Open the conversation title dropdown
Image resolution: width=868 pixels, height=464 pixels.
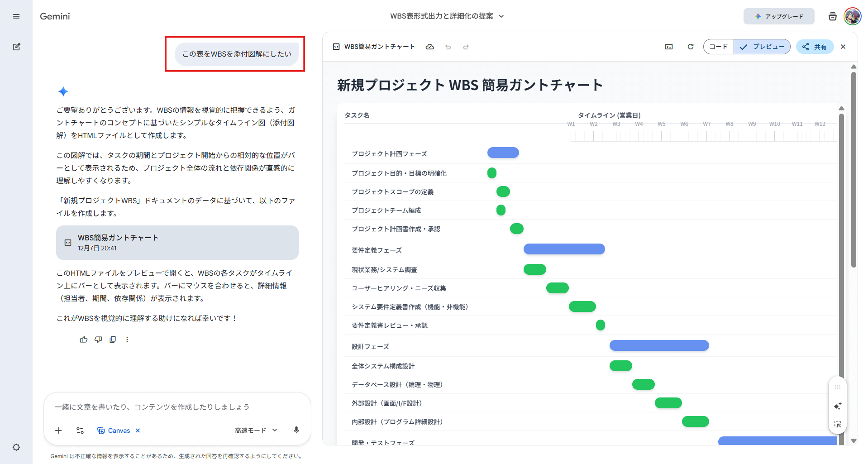pyautogui.click(x=501, y=16)
